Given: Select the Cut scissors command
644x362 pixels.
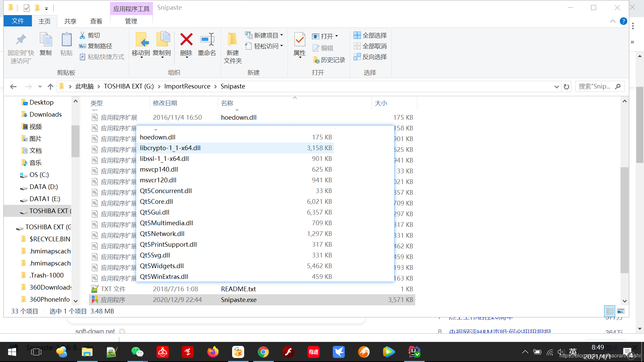Looking at the screenshot, I should [x=90, y=35].
